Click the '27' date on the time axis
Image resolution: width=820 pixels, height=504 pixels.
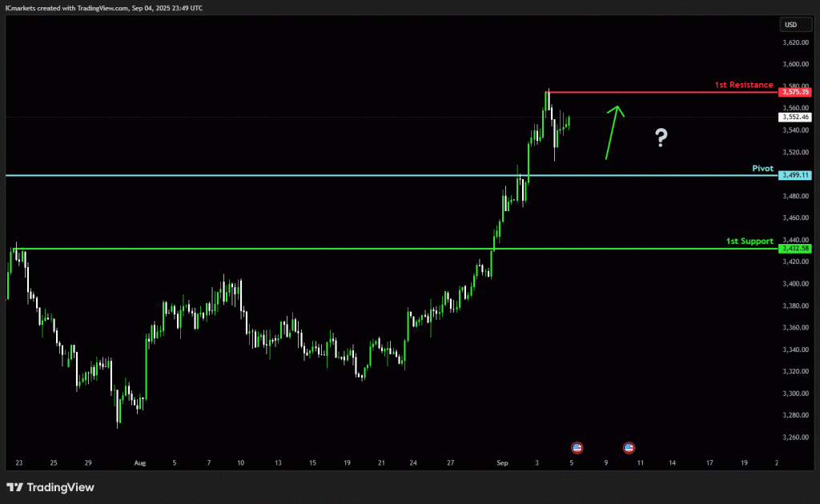coord(450,462)
